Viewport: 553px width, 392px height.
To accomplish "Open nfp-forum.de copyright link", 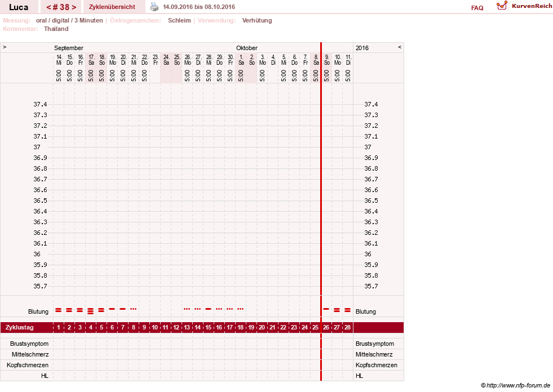I will point(515,385).
